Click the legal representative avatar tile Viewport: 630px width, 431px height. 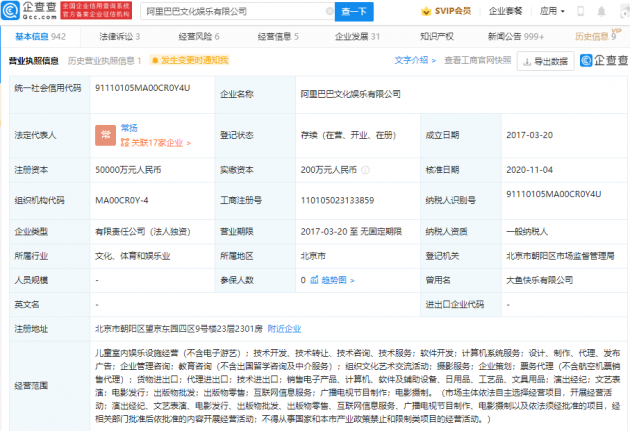pos(105,135)
